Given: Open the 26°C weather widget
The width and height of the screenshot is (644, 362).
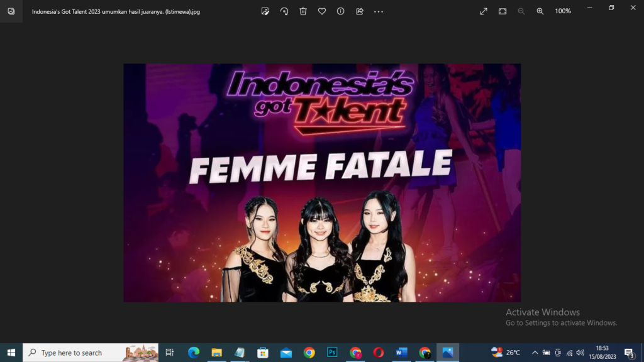Looking at the screenshot, I should (x=506, y=352).
